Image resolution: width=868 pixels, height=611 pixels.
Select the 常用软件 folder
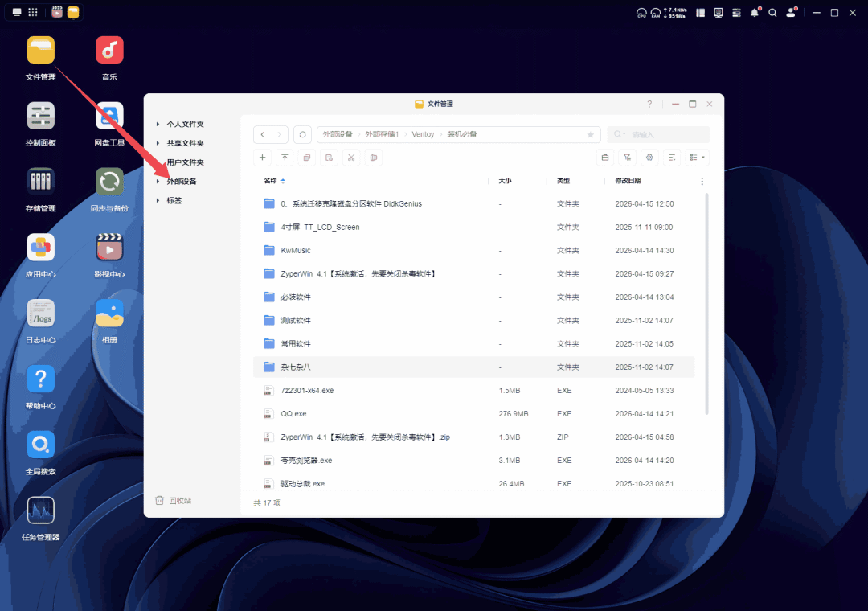[474, 343]
